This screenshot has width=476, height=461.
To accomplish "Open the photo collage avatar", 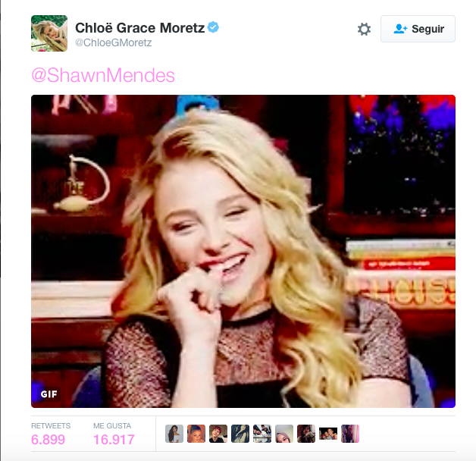I will 262,434.
